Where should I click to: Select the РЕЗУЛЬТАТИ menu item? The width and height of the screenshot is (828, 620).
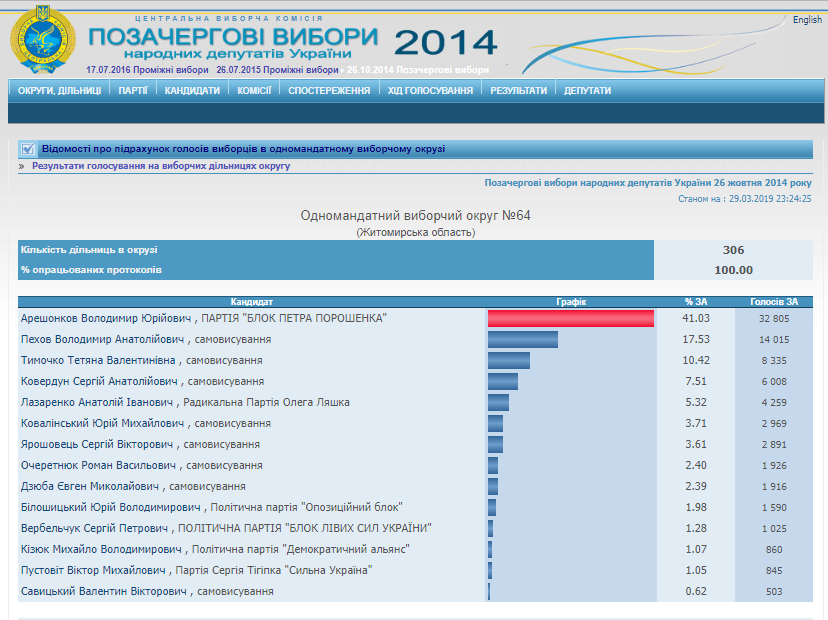518,90
